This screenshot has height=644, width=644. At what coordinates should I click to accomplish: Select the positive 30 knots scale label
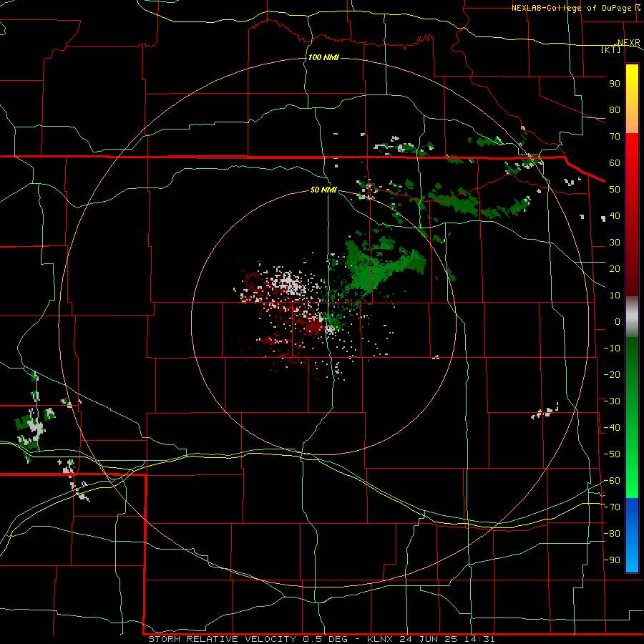click(615, 243)
